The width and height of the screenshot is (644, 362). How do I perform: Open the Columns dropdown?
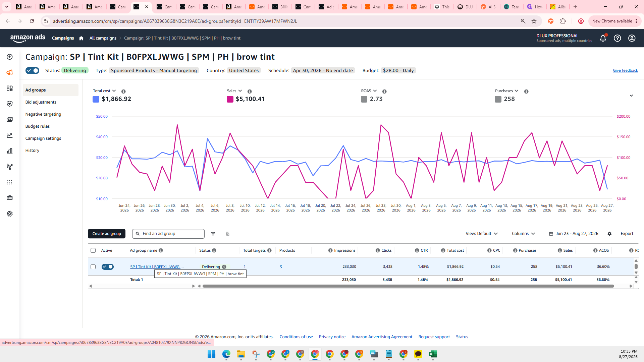click(x=523, y=234)
